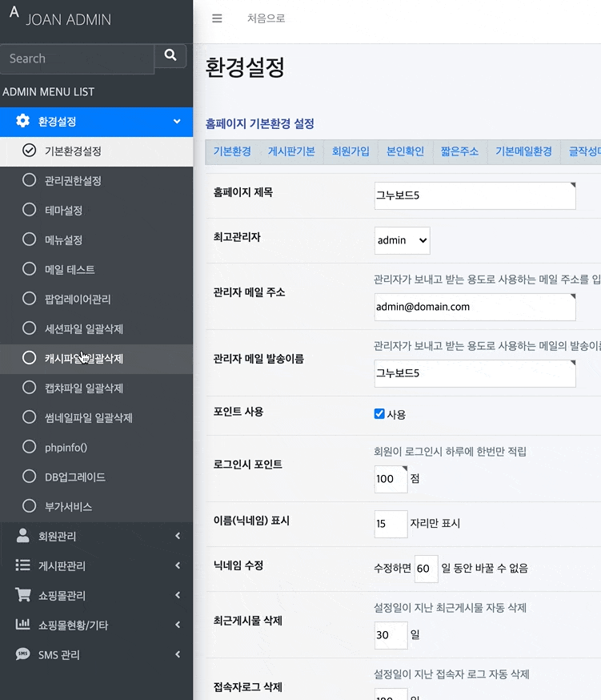
Task: Open the phpinfo() menu entry
Action: (66, 447)
